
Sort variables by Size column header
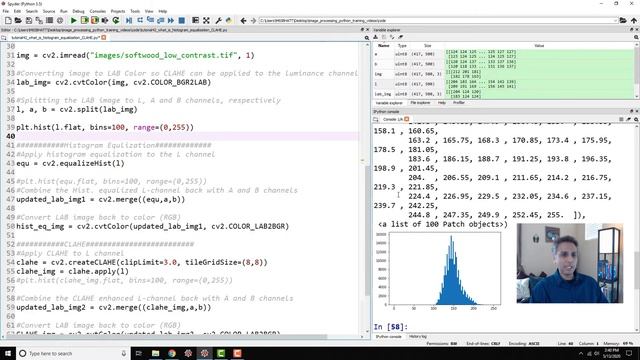point(427,46)
